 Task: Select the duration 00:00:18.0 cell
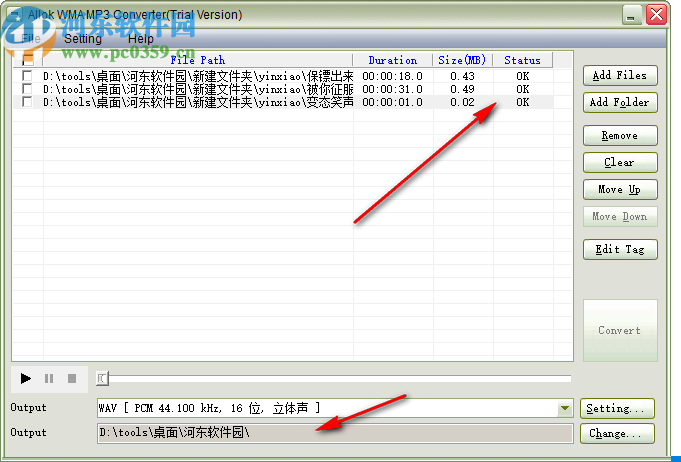[x=393, y=76]
